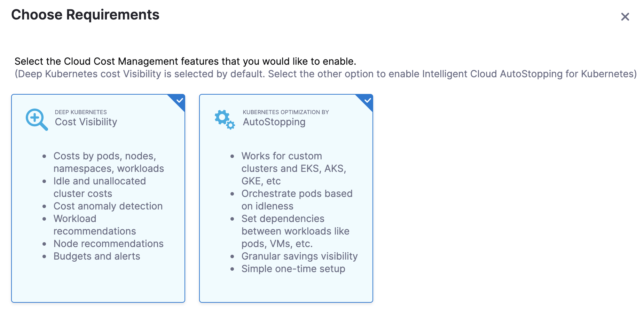Click 'Granular savings visibility' bullet

pyautogui.click(x=300, y=256)
